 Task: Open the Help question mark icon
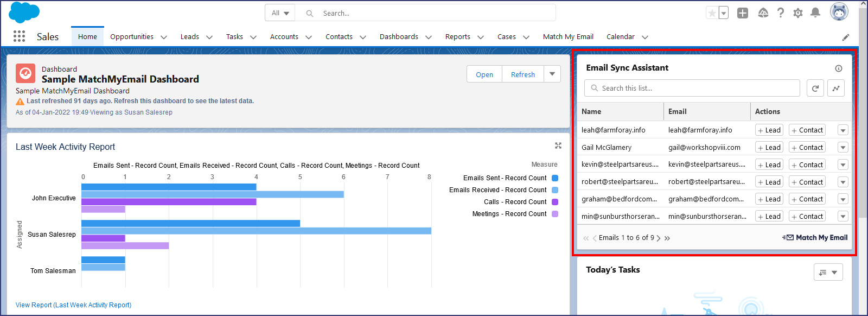(780, 13)
